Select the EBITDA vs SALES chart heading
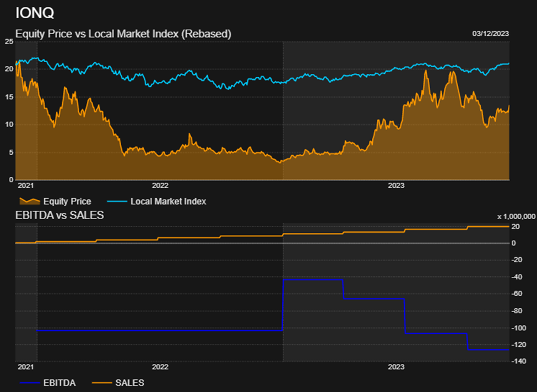The width and height of the screenshot is (537, 392). coord(59,215)
